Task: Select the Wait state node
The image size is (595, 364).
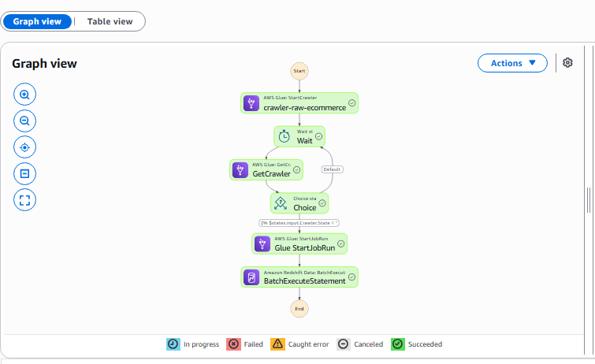Action: 299,136
